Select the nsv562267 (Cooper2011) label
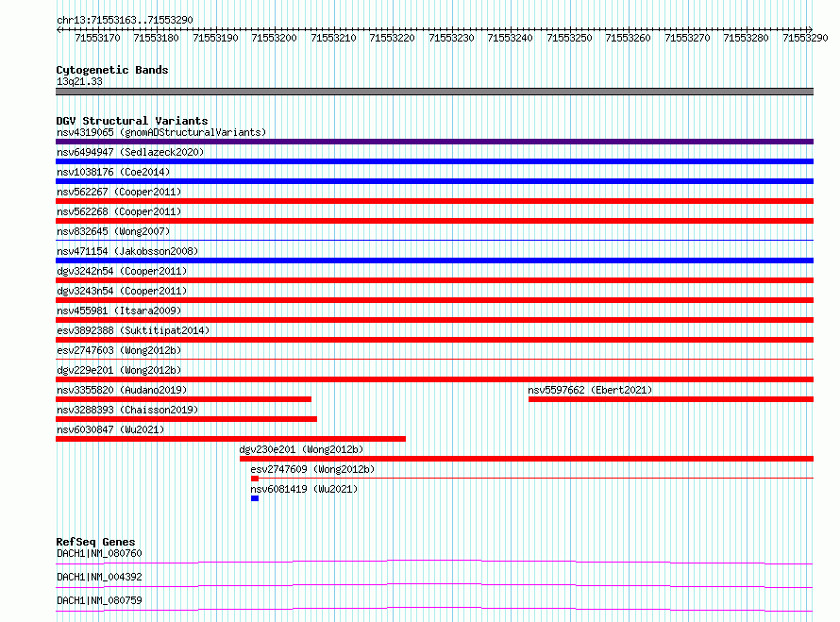 (x=119, y=192)
